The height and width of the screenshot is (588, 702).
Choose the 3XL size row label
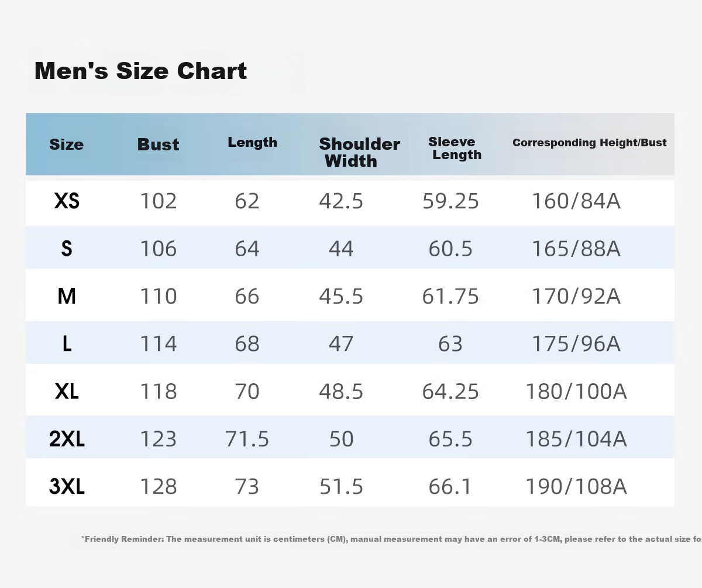click(67, 487)
